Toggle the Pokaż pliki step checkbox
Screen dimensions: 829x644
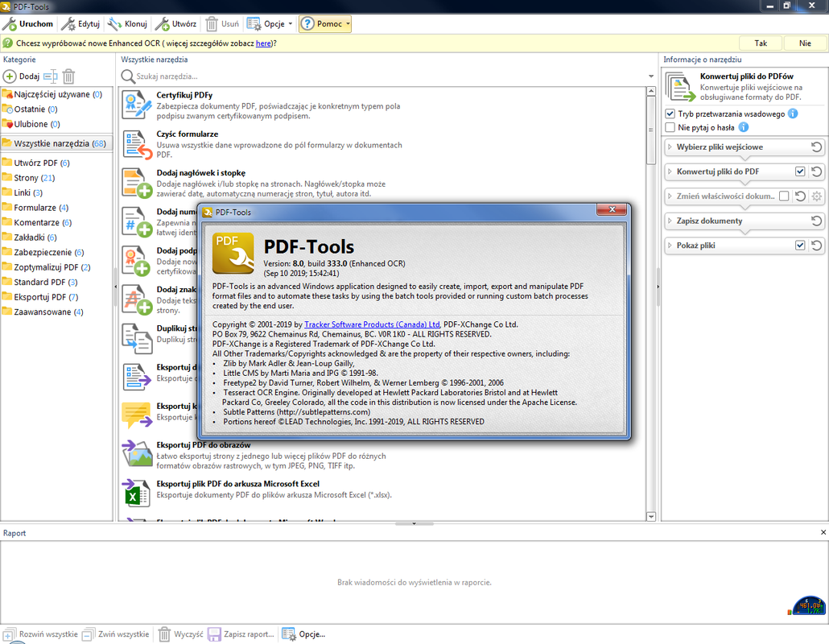(x=800, y=246)
